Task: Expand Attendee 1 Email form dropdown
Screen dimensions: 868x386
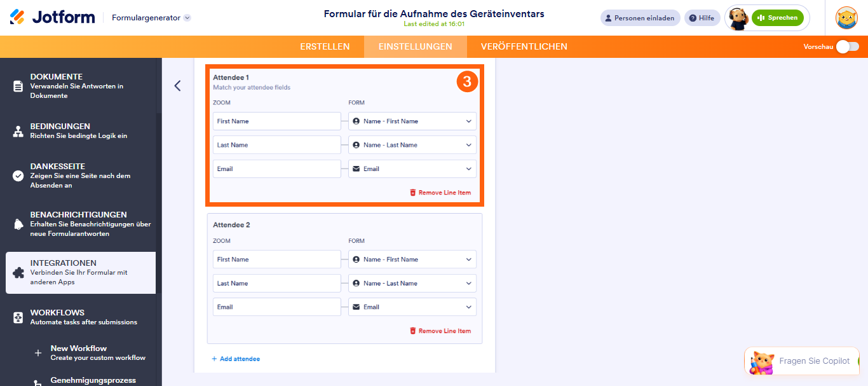Action: click(412, 169)
